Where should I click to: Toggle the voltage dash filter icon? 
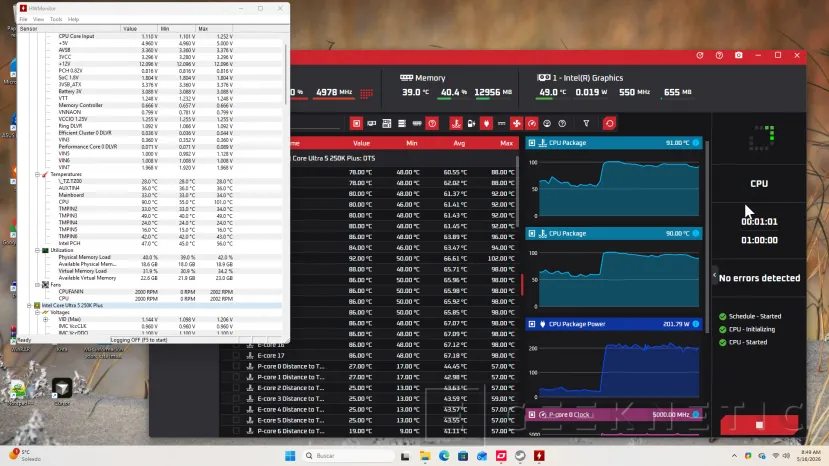(x=501, y=123)
